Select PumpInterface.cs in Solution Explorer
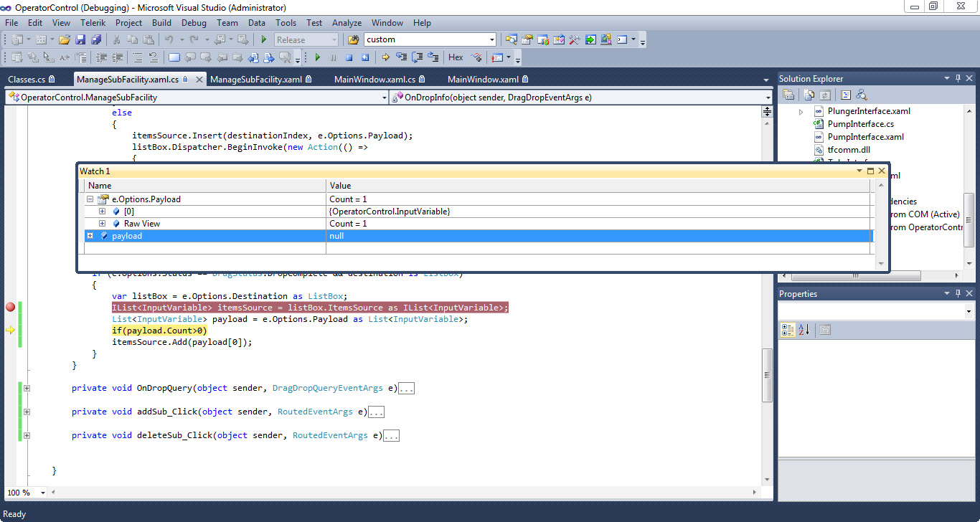This screenshot has height=522, width=980. [x=860, y=124]
